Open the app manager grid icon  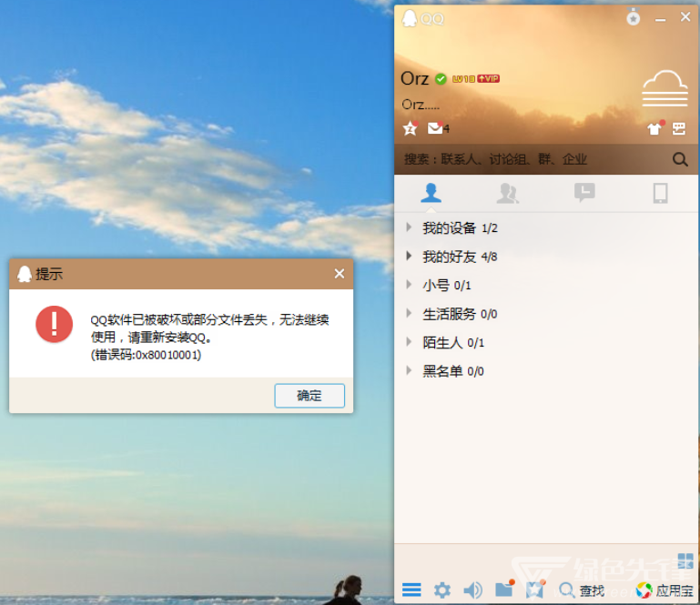685,560
